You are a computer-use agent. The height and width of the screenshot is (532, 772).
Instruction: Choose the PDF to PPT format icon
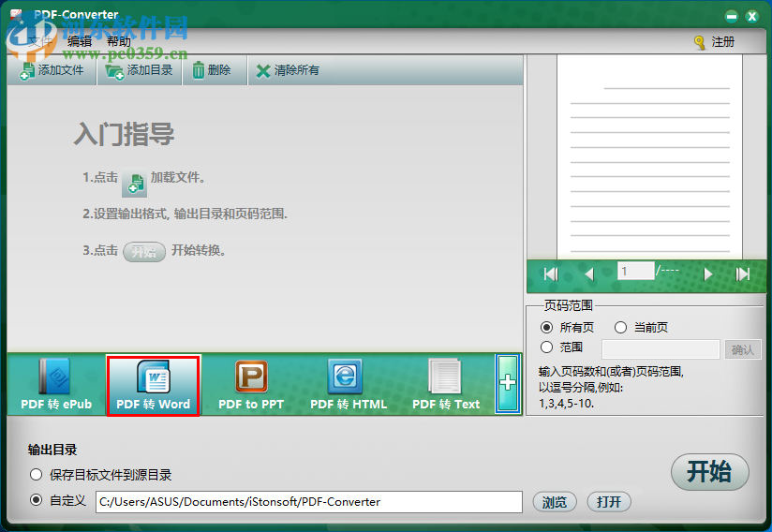251,385
